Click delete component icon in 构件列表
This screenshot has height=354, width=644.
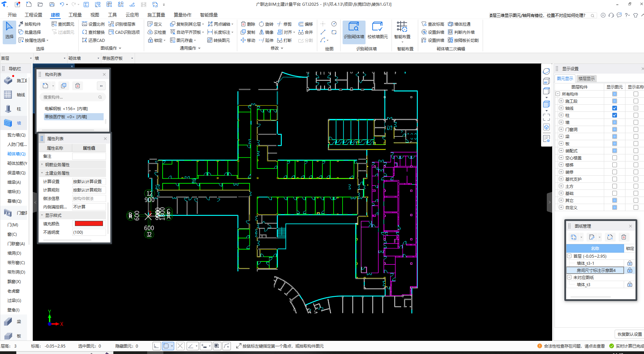pos(78,86)
